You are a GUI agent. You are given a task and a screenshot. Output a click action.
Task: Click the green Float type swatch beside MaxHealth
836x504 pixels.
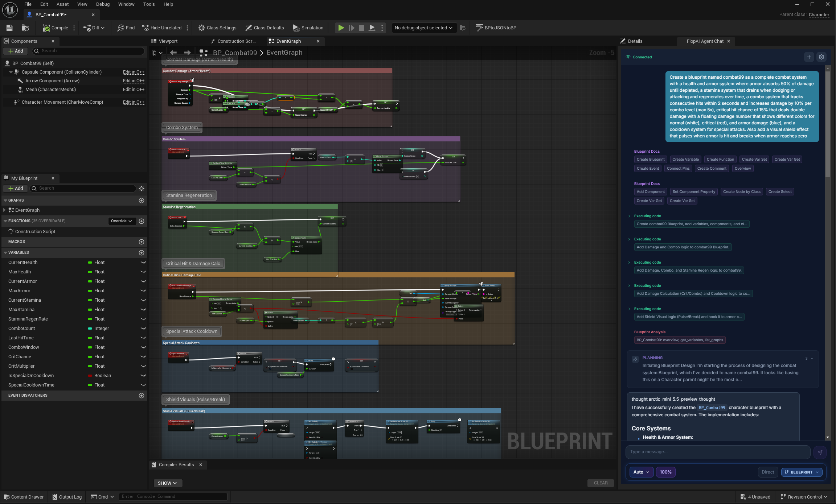pyautogui.click(x=90, y=272)
